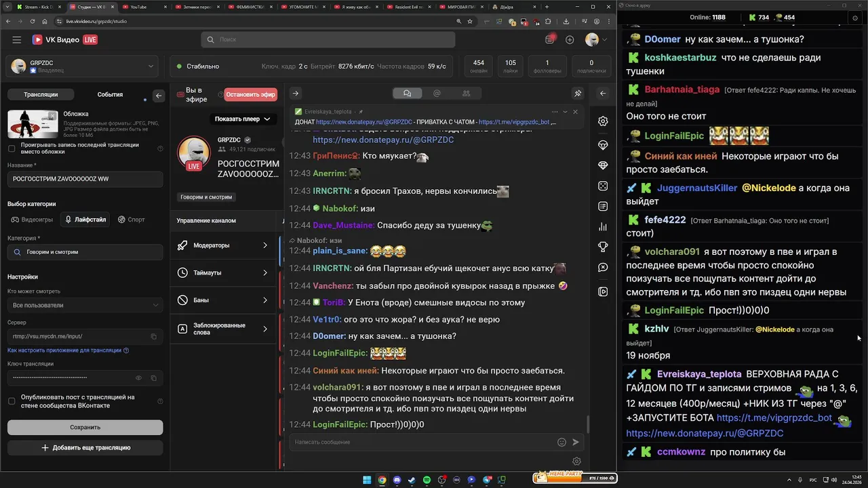Click the outlined diamond icon in sidebar
The width and height of the screenshot is (868, 488).
pos(603,145)
